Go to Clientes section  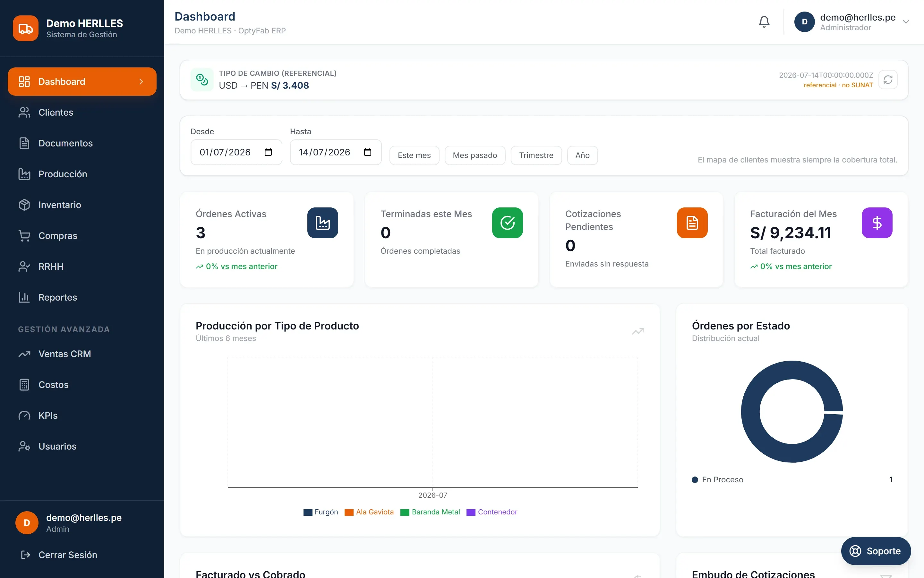click(82, 112)
